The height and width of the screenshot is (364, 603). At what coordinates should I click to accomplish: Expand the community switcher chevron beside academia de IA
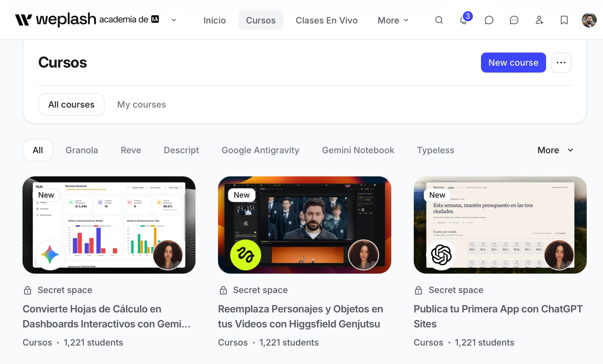pyautogui.click(x=174, y=20)
